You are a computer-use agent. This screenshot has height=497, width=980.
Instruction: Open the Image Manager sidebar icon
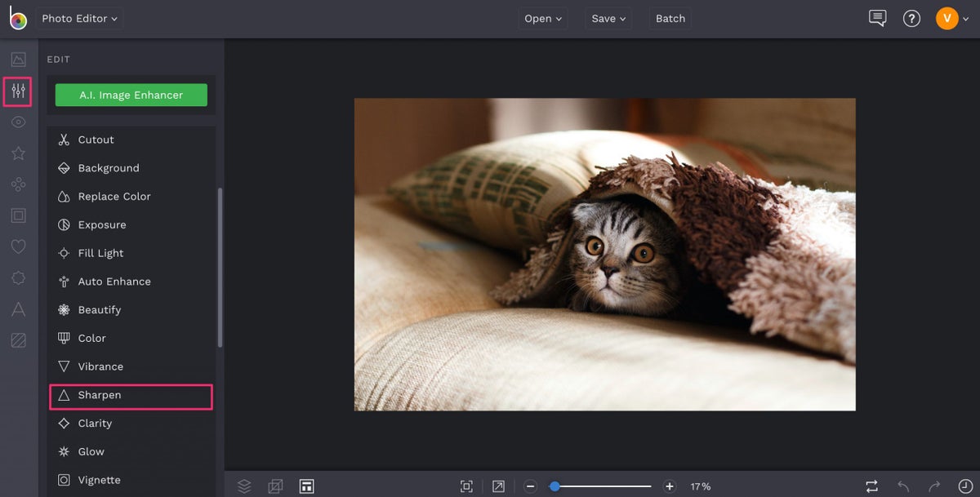pos(18,60)
